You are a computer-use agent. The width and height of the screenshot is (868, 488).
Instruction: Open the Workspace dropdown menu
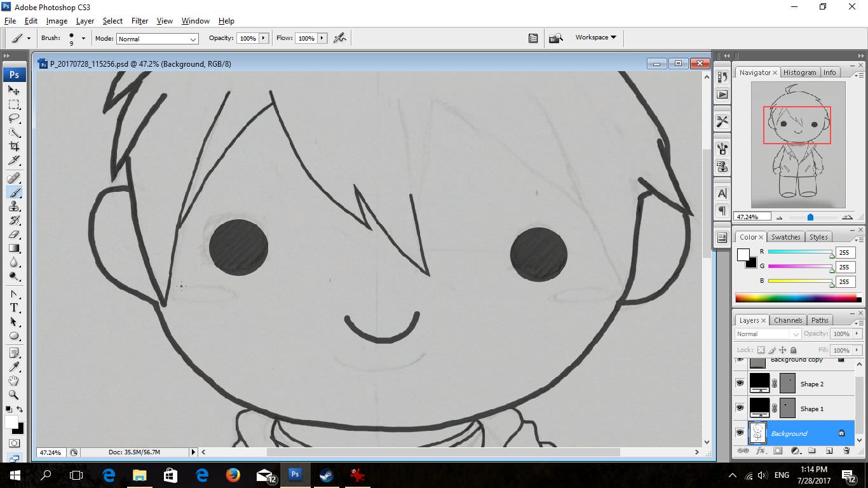(595, 37)
